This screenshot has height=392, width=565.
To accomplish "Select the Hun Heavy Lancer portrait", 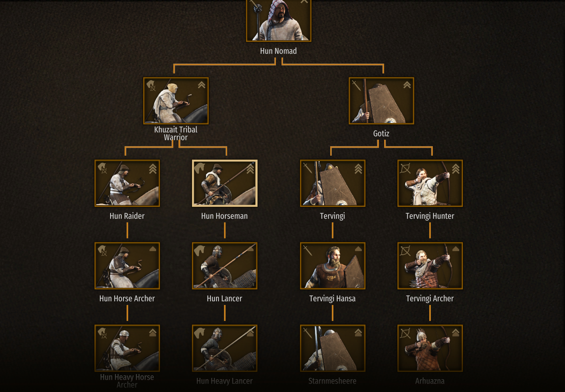I will pos(224,348).
